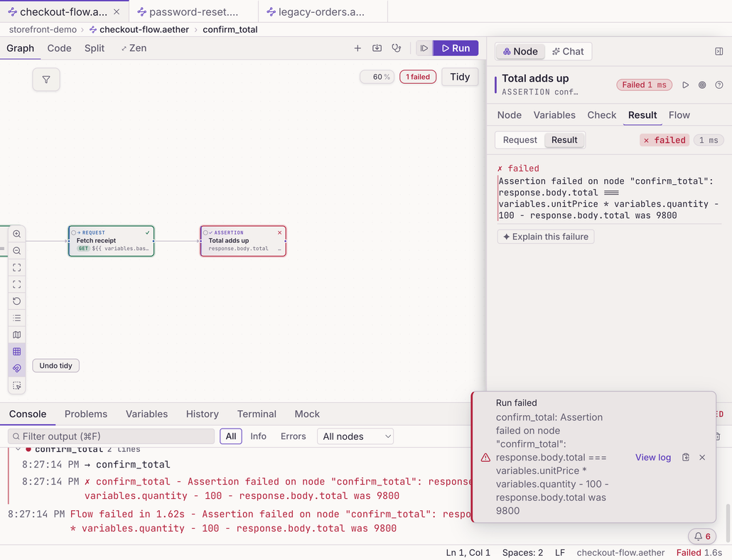This screenshot has height=560, width=732.
Task: Open the All nodes dropdown
Action: pos(355,436)
